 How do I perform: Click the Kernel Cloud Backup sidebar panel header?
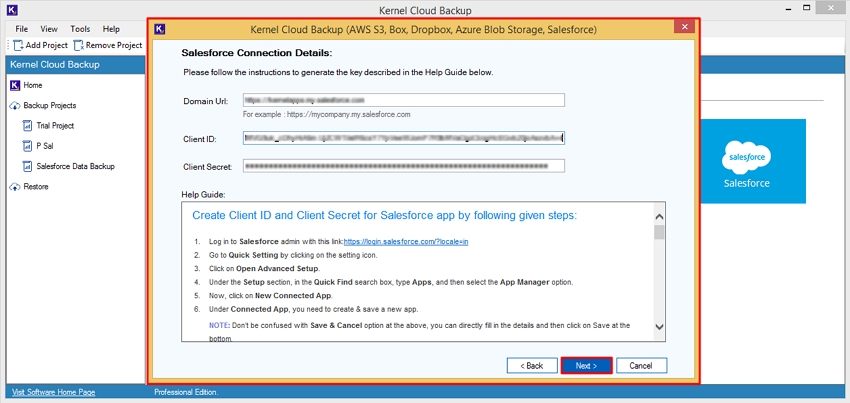tap(75, 65)
